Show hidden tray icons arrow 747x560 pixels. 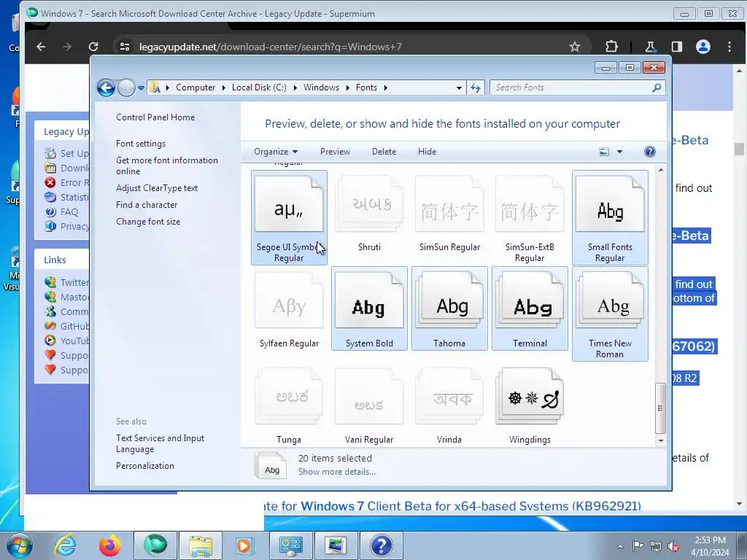pos(620,546)
